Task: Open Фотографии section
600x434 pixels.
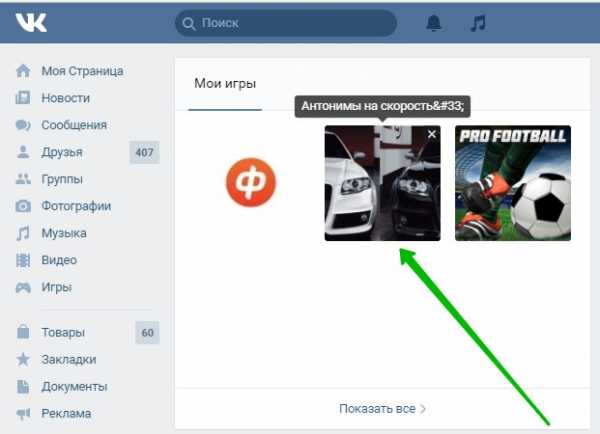Action: tap(76, 206)
